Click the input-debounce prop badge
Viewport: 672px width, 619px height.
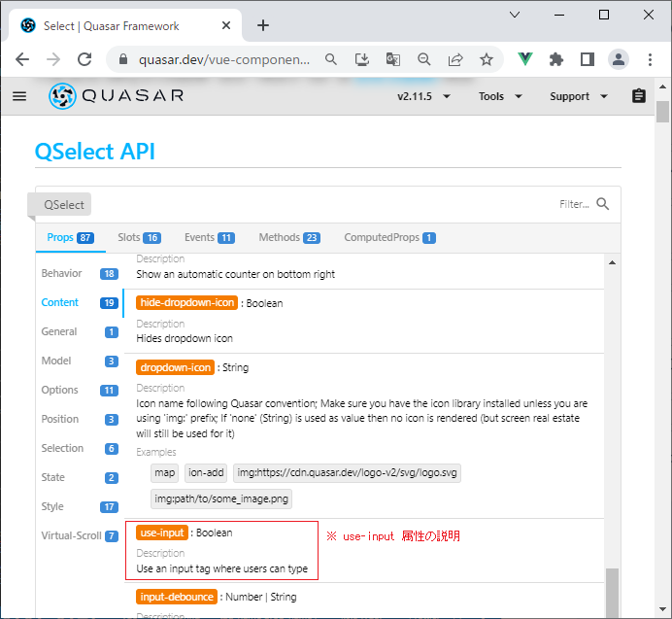(x=177, y=597)
